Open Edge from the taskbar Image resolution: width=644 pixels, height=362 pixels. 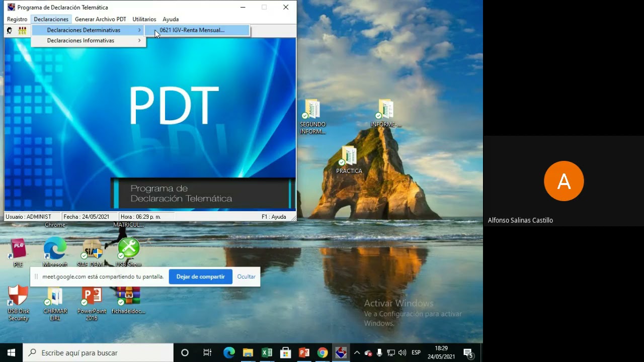229,353
